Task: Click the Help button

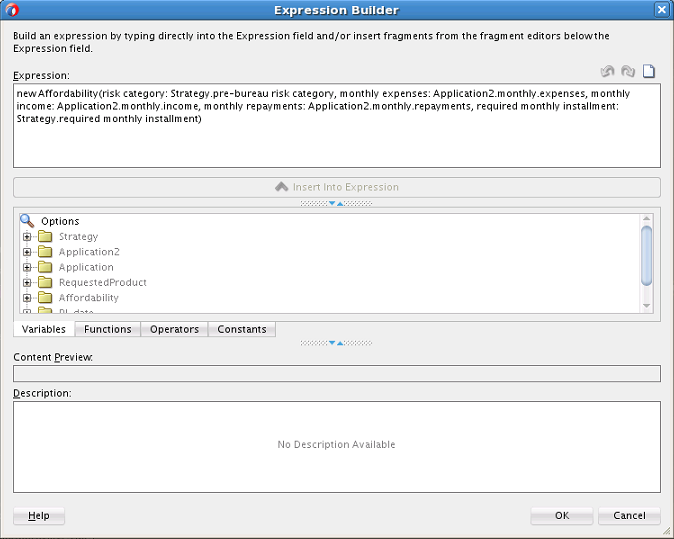Action: [39, 516]
